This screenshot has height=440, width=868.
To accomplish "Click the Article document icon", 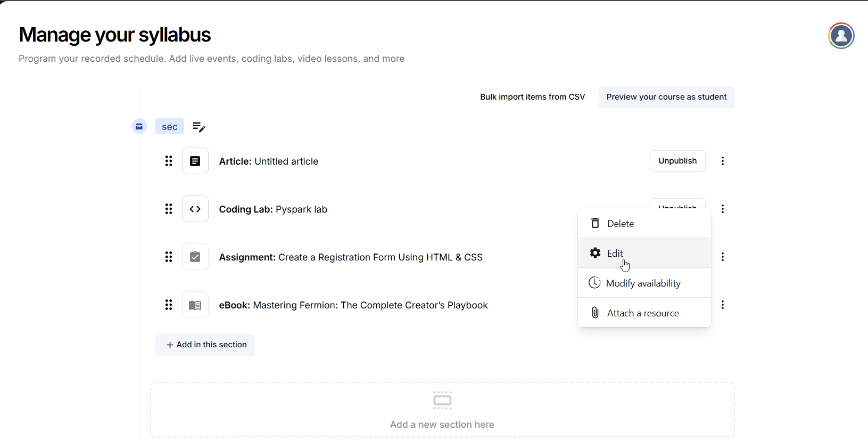I will coord(195,161).
